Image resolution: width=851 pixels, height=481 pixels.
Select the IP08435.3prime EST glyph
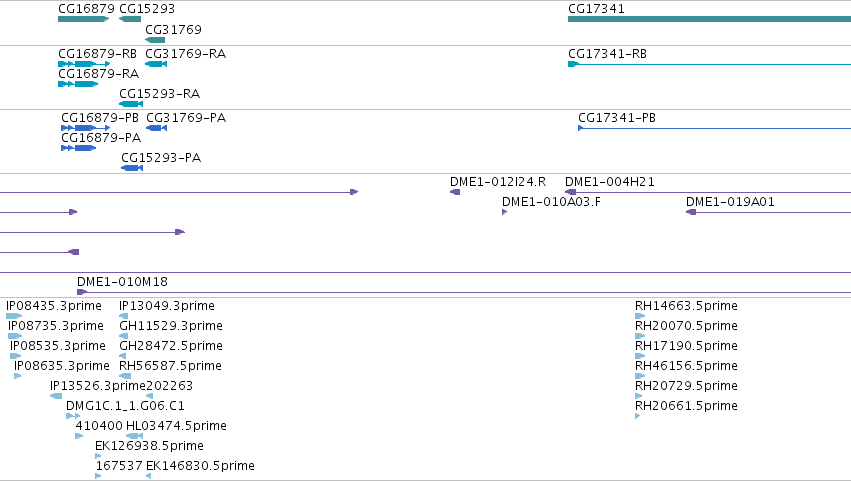tap(14, 316)
